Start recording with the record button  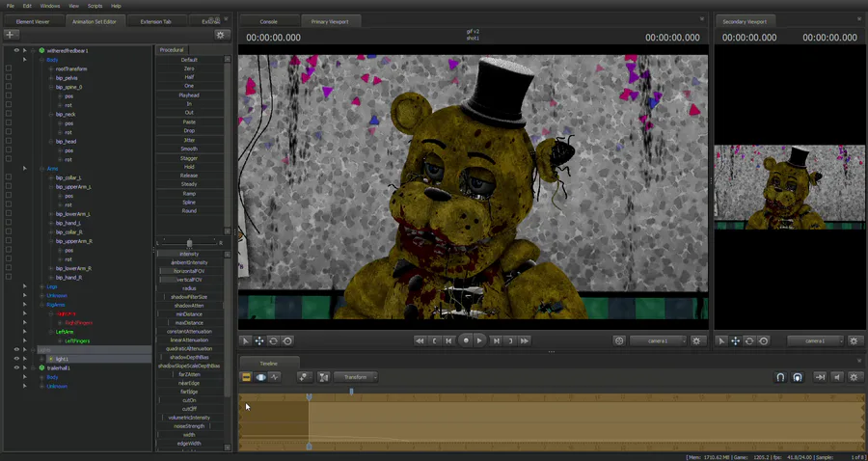coord(466,340)
